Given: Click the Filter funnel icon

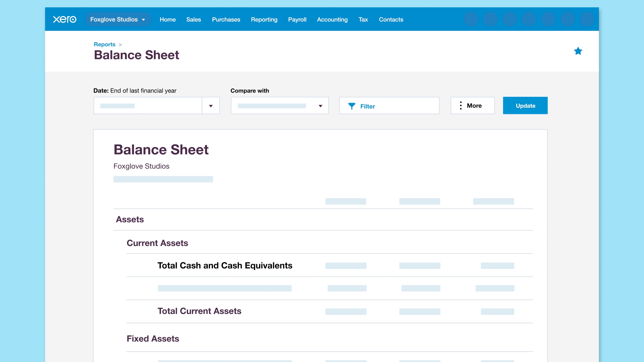Looking at the screenshot, I should click(x=352, y=106).
